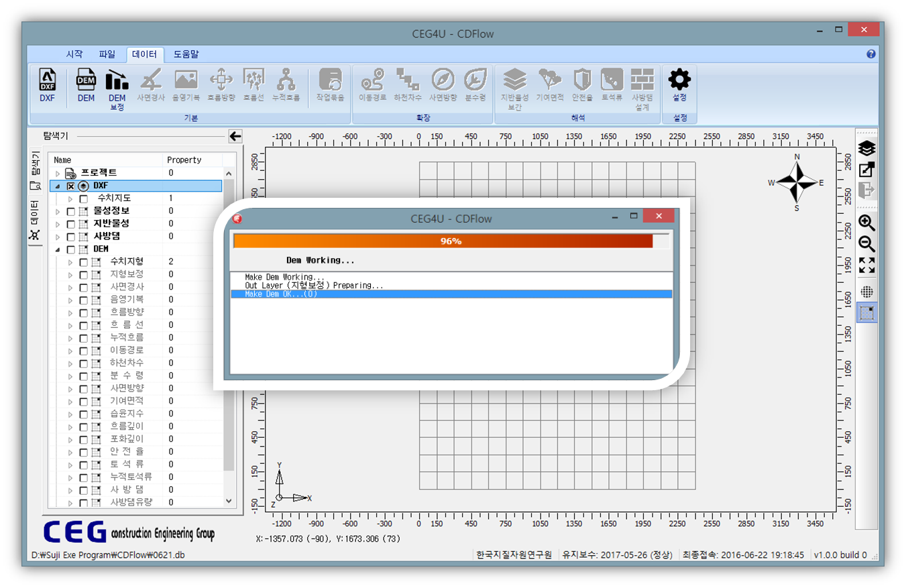This screenshot has height=588, width=906.
Task: Expand the 프로젝트 tree node
Action: tap(58, 173)
